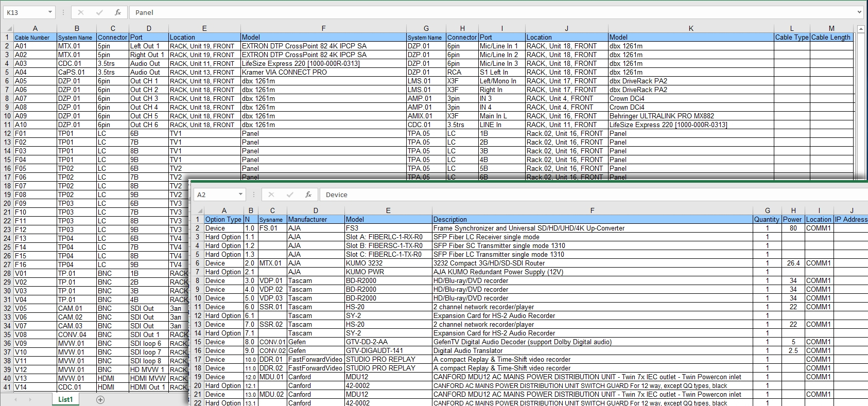Select the SSR.02 sysname cell
This screenshot has height=406, width=868.
pyautogui.click(x=272, y=324)
